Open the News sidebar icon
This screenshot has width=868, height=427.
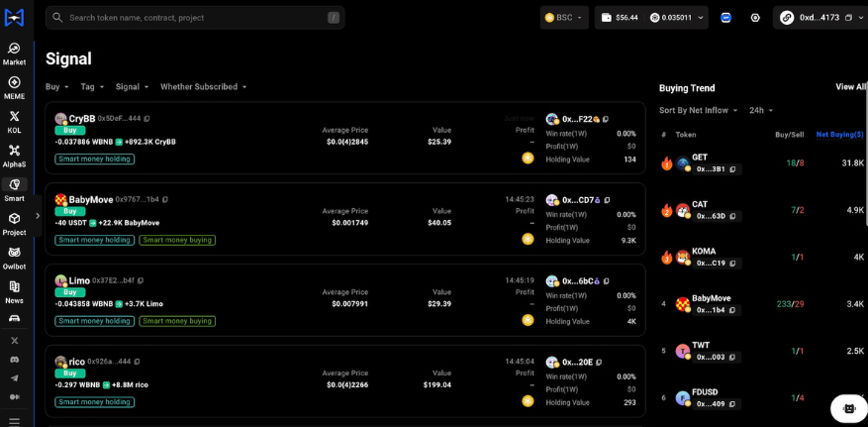coord(14,291)
